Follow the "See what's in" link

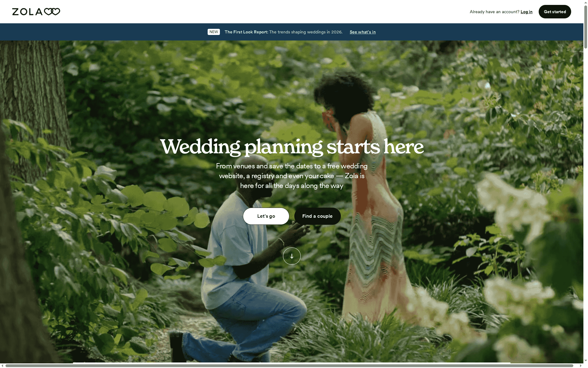pyautogui.click(x=363, y=32)
